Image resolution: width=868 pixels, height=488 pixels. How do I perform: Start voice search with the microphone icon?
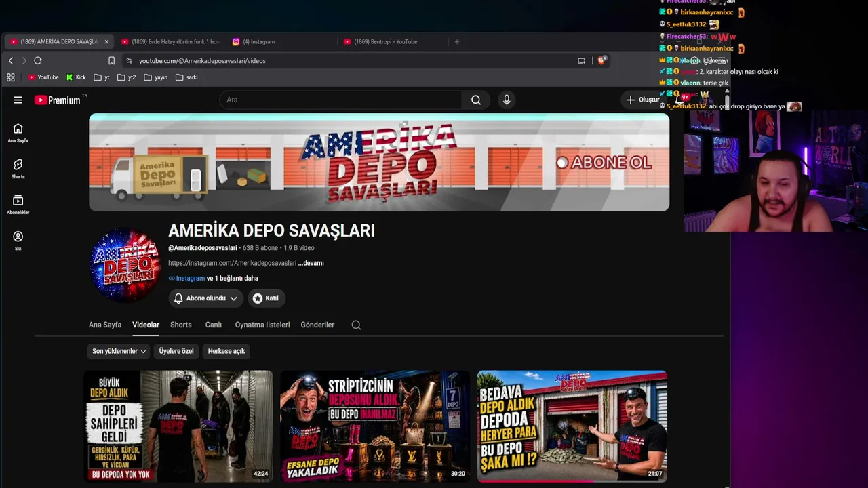click(507, 100)
